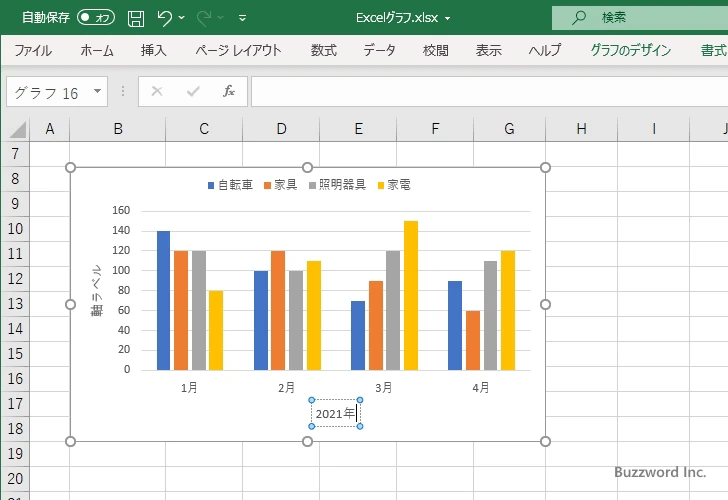Image resolution: width=728 pixels, height=500 pixels.
Task: Switch to the グラフのデザイン tab
Action: 630,50
